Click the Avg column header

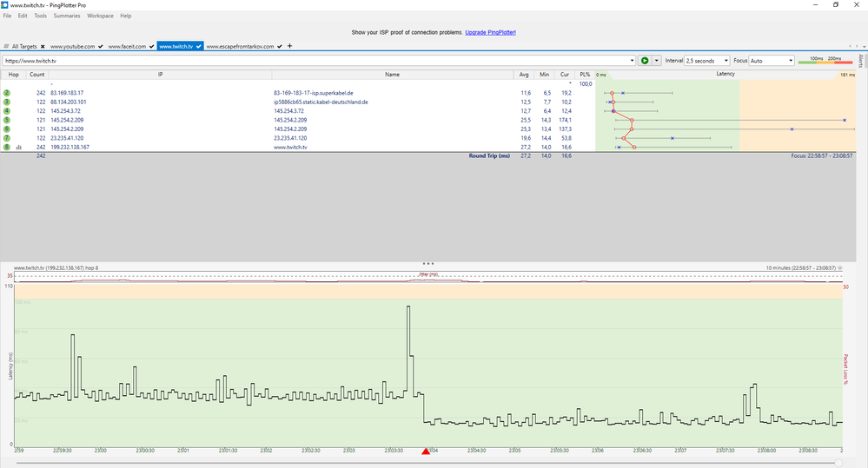tap(524, 74)
